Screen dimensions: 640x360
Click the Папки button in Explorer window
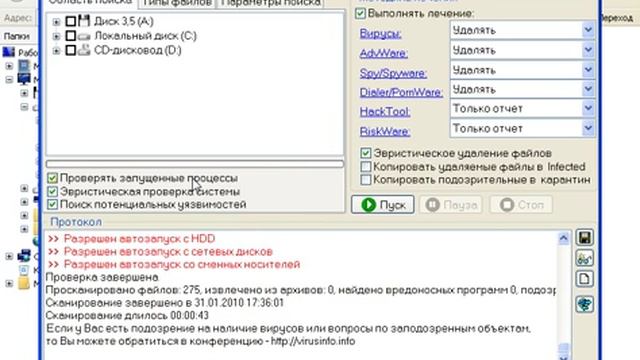pyautogui.click(x=17, y=36)
